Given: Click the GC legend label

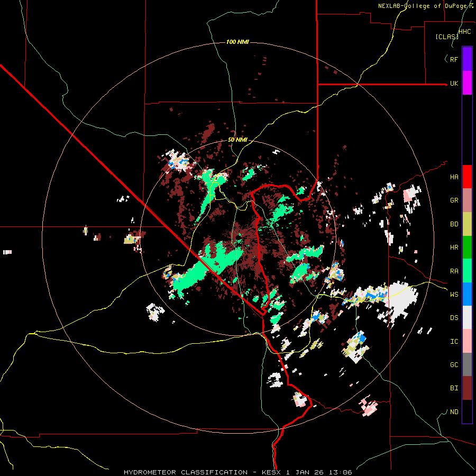Looking at the screenshot, I should pyautogui.click(x=454, y=365).
